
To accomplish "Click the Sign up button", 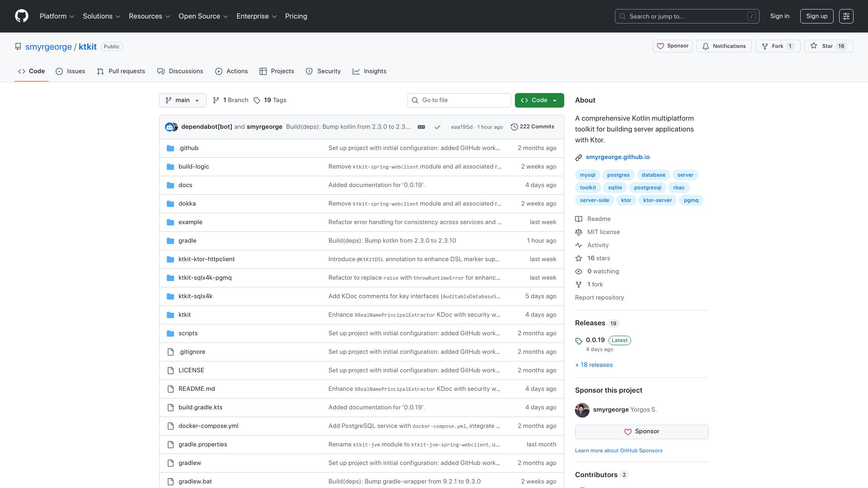I will (x=816, y=16).
